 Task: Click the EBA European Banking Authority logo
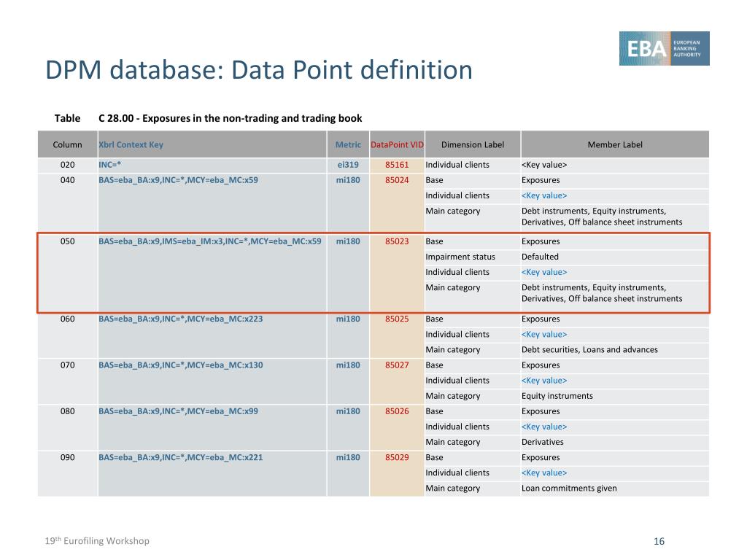click(x=664, y=48)
